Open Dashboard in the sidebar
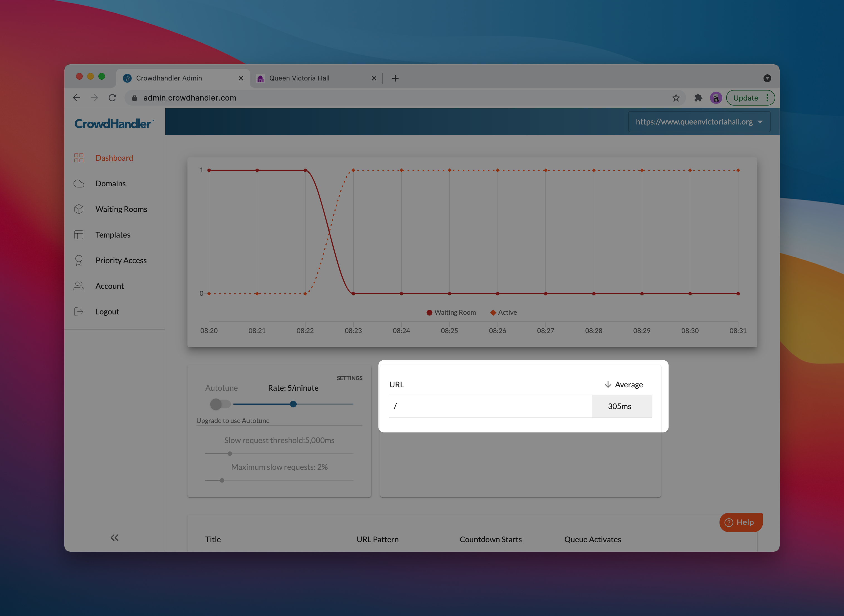Viewport: 844px width, 616px height. 114,158
